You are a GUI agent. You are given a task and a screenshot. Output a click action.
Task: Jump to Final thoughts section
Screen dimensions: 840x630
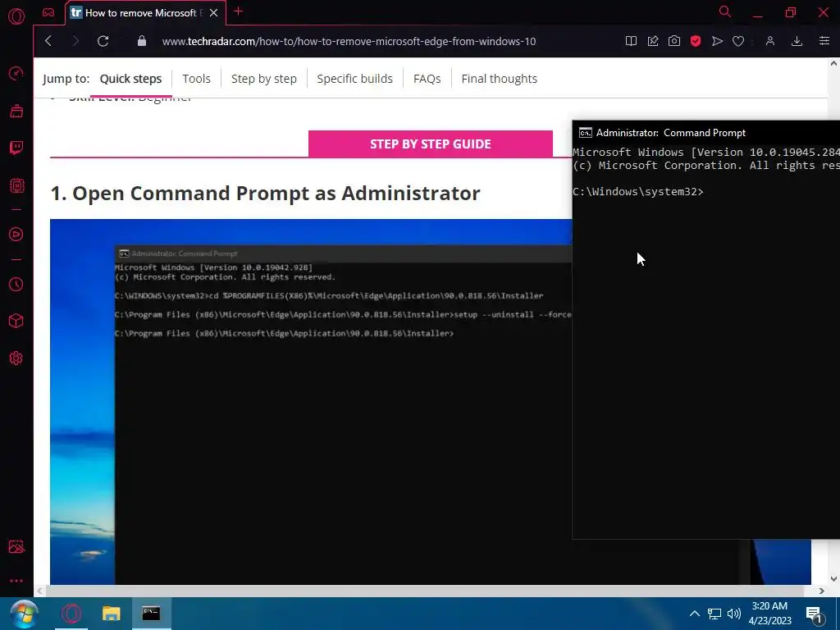500,79
